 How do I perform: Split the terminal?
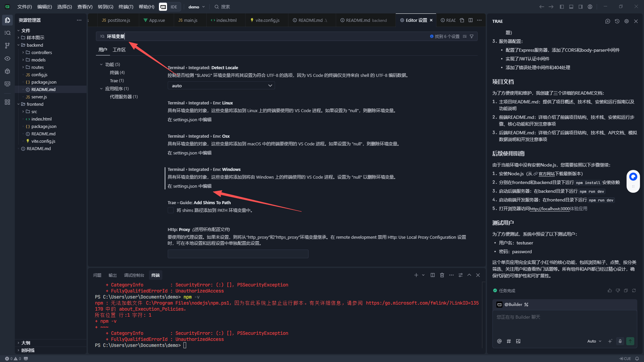tap(432, 275)
